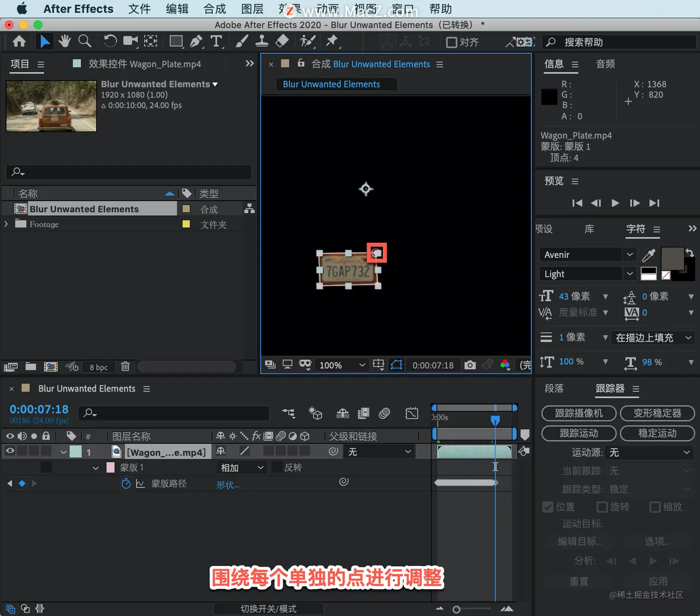This screenshot has width=700, height=616.
Task: Toggle mask and shape path visibility button
Action: [397, 365]
